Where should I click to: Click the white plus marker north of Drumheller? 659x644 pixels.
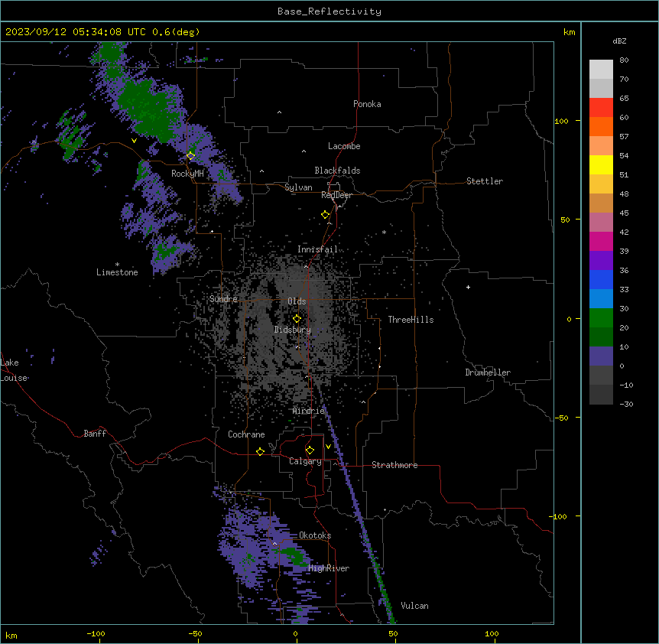468,287
